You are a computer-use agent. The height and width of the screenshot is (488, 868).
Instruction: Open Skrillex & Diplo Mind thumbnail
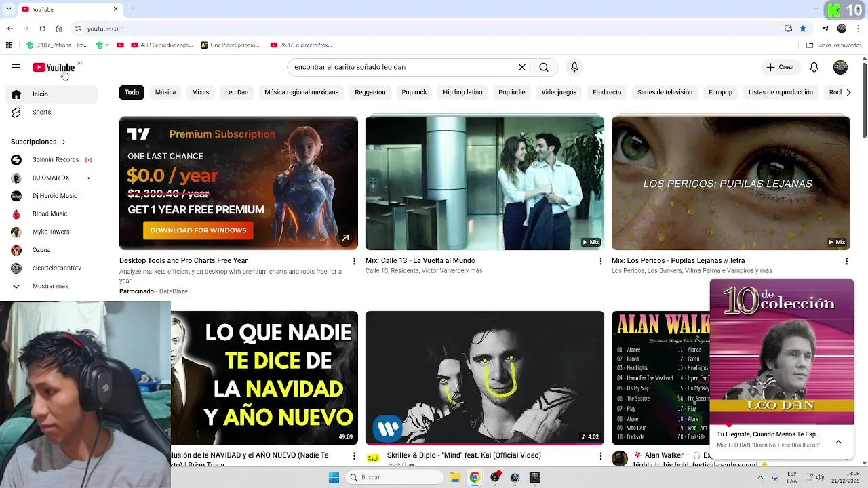point(485,378)
